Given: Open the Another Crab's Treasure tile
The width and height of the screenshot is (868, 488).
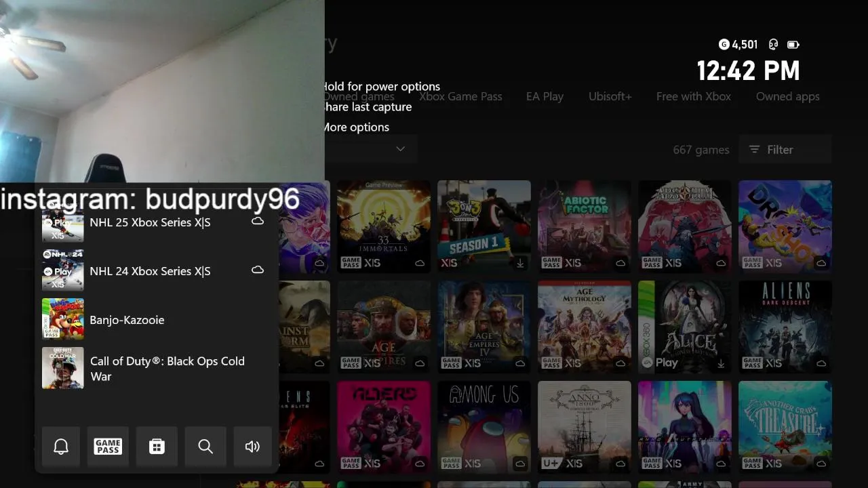Looking at the screenshot, I should coord(785,427).
